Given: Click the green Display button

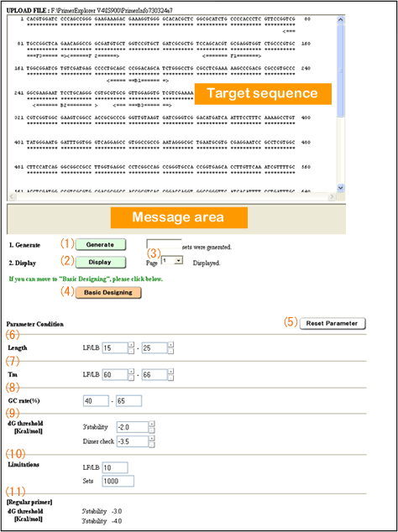Looking at the screenshot, I should coord(100,263).
